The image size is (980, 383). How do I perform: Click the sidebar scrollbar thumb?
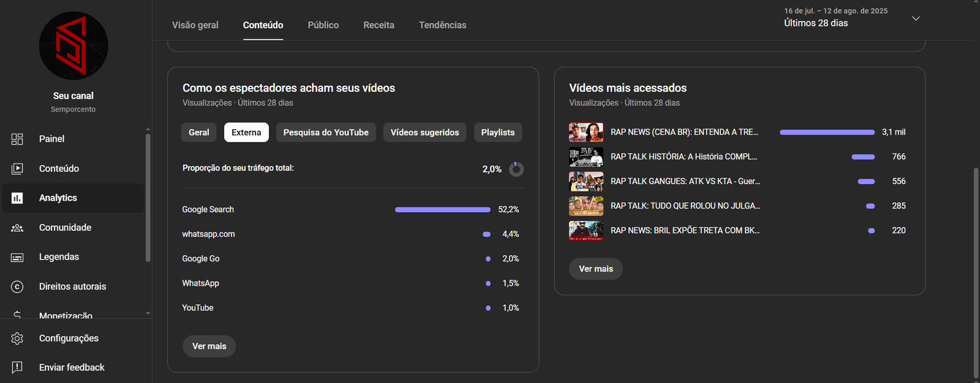pyautogui.click(x=148, y=197)
